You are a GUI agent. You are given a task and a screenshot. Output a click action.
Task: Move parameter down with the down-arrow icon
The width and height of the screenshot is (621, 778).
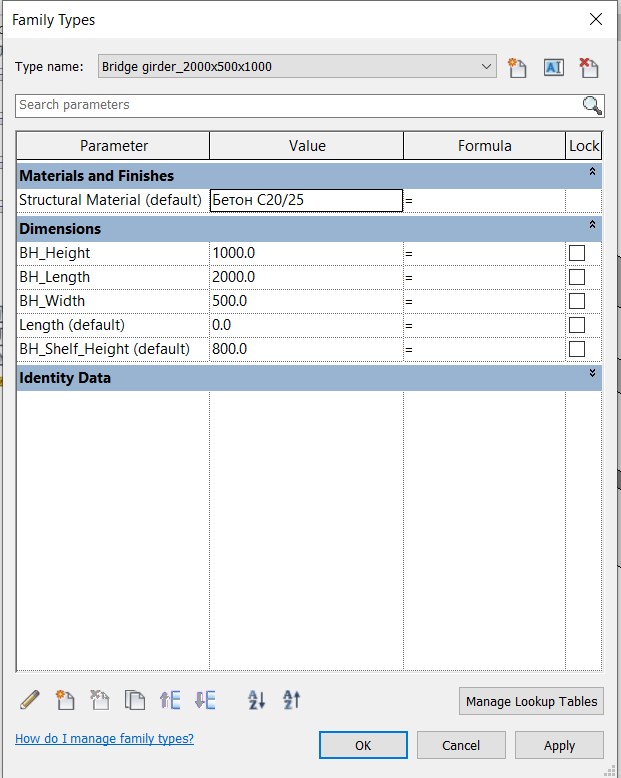(205, 700)
